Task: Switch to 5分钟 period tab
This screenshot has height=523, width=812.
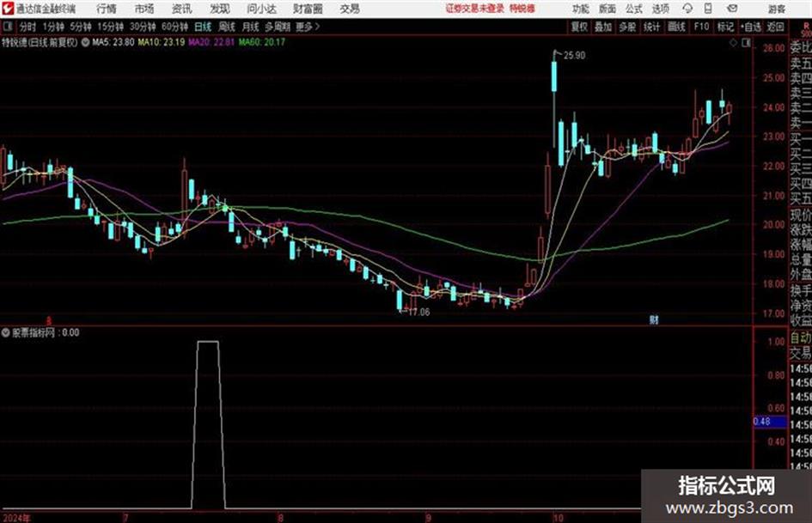Action: [80, 27]
